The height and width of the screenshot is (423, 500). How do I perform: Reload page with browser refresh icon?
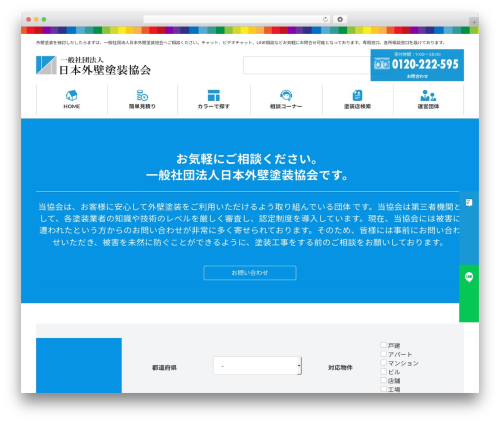coord(325,19)
